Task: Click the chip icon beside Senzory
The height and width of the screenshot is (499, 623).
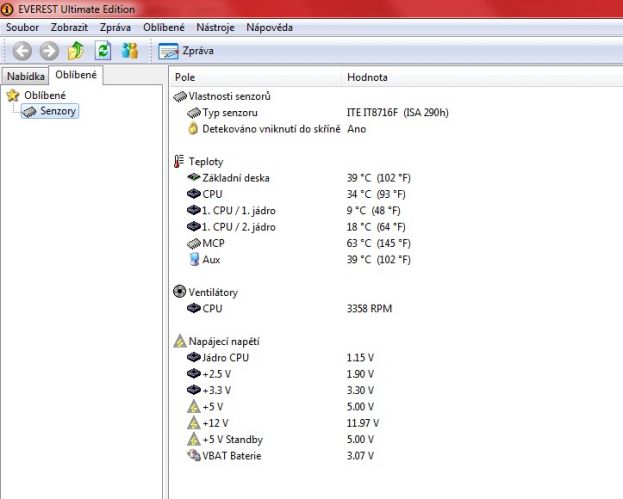Action: click(x=29, y=111)
